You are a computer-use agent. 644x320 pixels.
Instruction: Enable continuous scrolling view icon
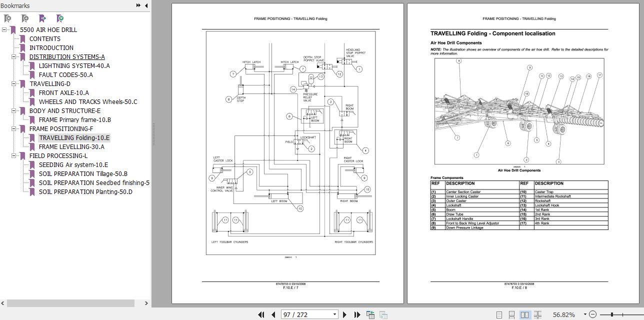[511, 314]
